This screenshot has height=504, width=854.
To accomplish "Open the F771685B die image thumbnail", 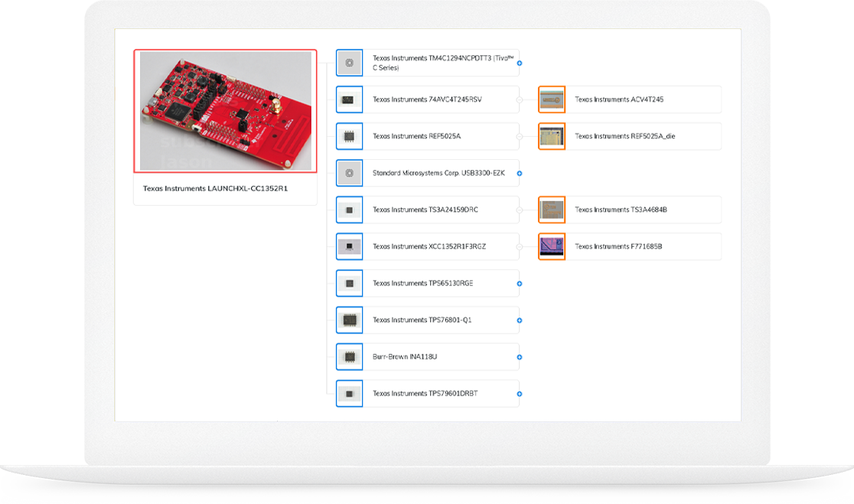I will [x=552, y=246].
